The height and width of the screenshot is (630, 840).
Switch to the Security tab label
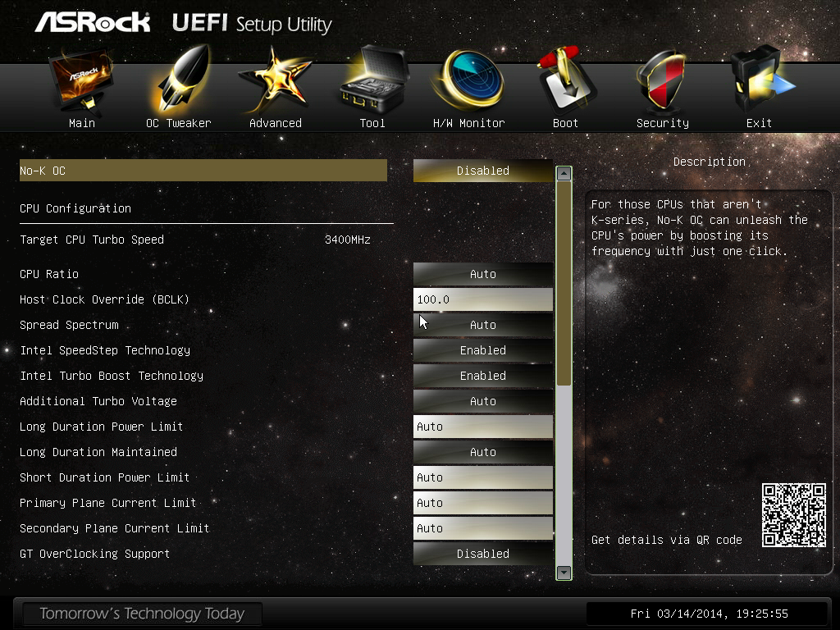[663, 123]
